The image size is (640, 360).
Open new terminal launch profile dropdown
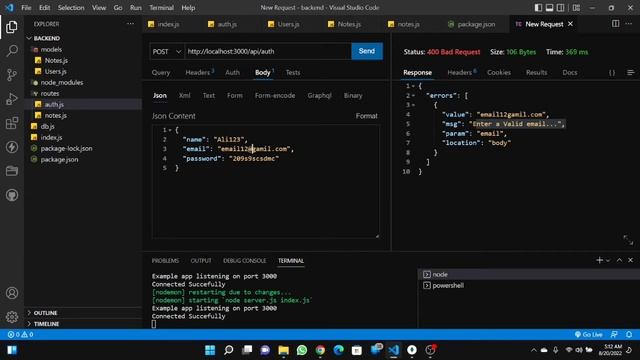click(x=608, y=260)
